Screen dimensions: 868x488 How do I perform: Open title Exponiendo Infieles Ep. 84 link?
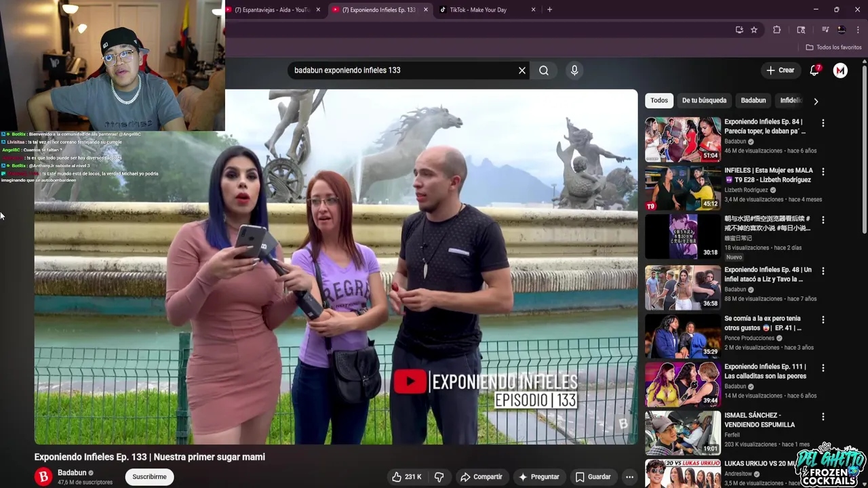pyautogui.click(x=765, y=126)
